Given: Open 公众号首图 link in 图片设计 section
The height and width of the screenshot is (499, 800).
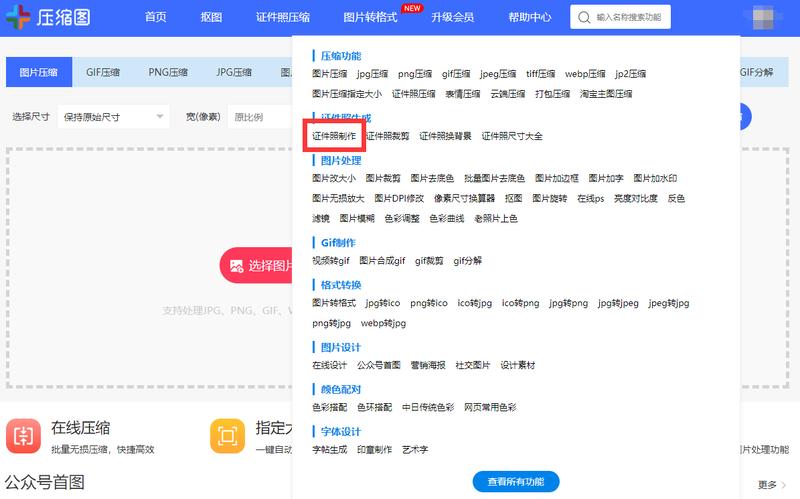Looking at the screenshot, I should point(379,365).
